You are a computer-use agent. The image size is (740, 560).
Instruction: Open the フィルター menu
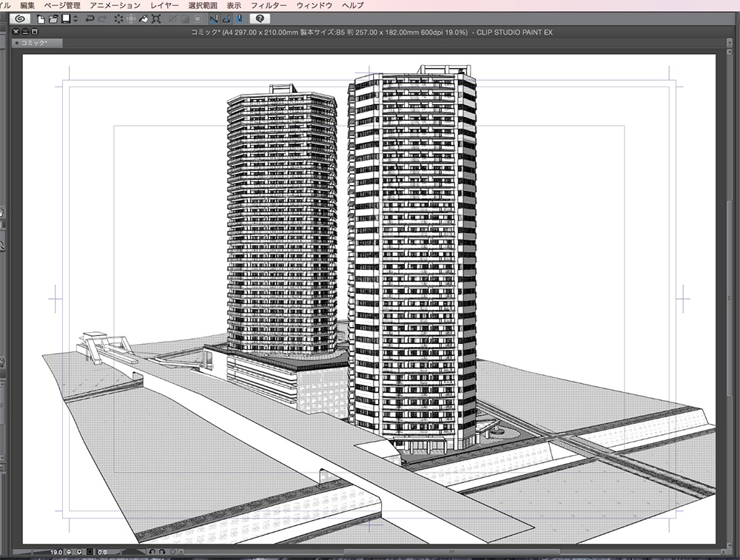click(x=269, y=5)
